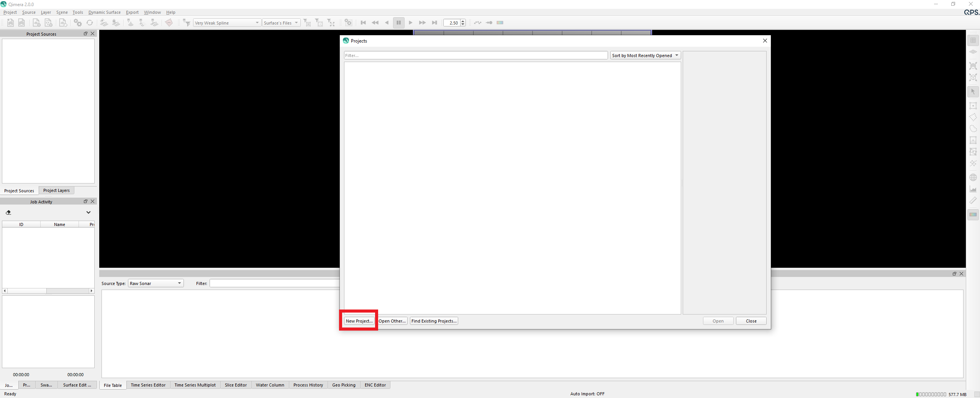
Task: Click the gears settings toolbar icon
Action: pyautogui.click(x=78, y=23)
